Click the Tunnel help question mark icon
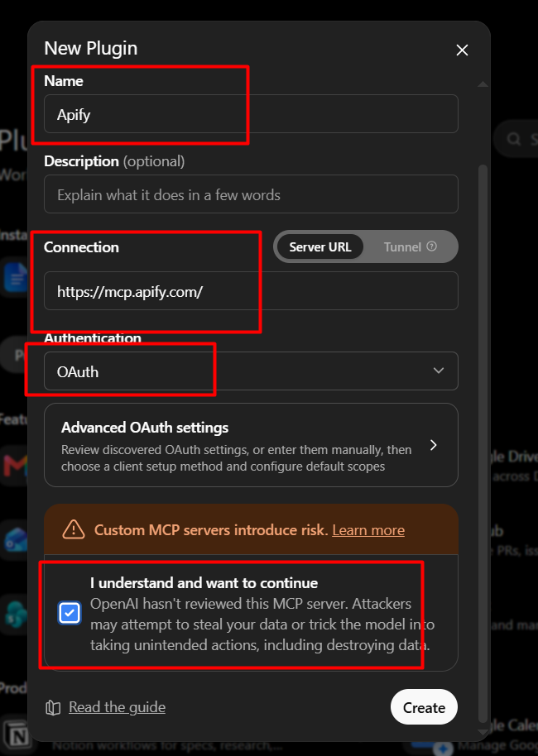 [x=432, y=246]
